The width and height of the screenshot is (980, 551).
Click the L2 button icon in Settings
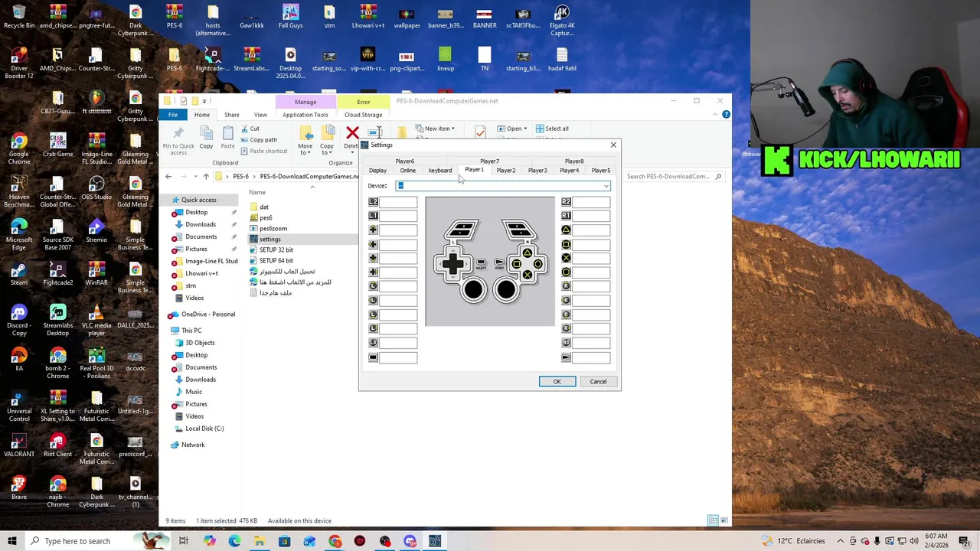(x=373, y=202)
